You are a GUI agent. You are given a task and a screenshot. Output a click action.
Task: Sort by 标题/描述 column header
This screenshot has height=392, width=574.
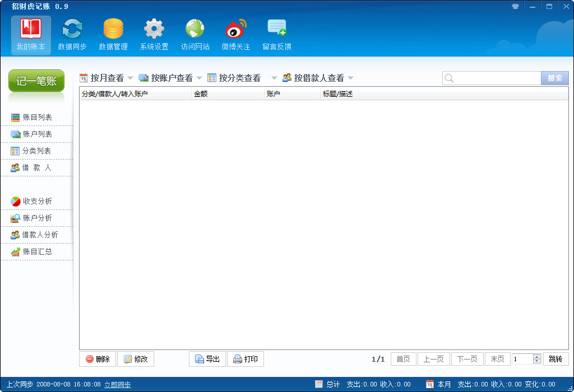(x=444, y=94)
